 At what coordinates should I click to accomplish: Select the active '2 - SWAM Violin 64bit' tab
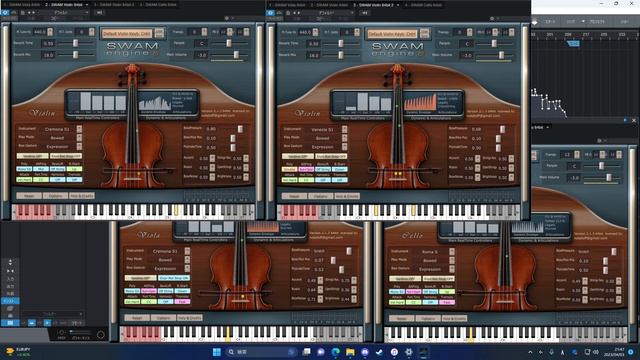pyautogui.click(x=63, y=4)
